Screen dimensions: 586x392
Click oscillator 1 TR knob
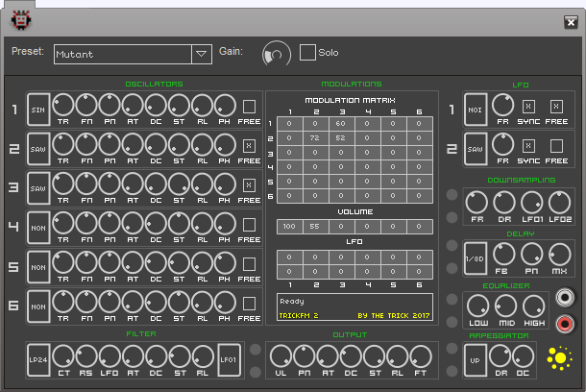pyautogui.click(x=64, y=105)
